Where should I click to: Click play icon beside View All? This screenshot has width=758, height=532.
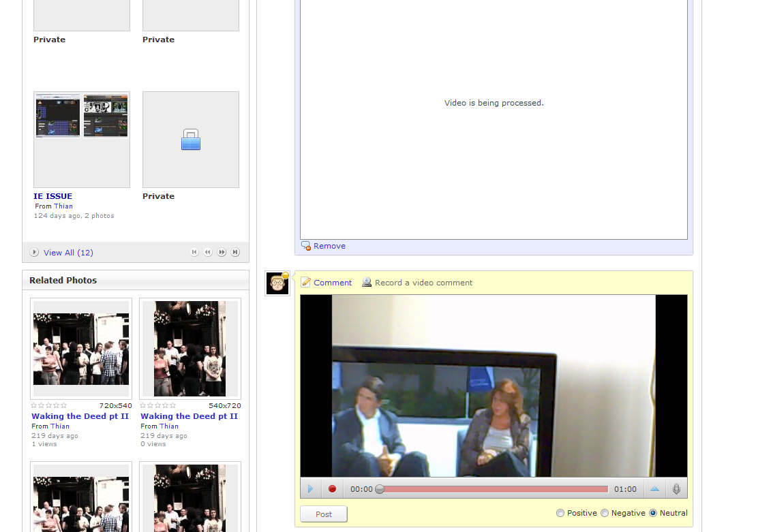pyautogui.click(x=34, y=252)
